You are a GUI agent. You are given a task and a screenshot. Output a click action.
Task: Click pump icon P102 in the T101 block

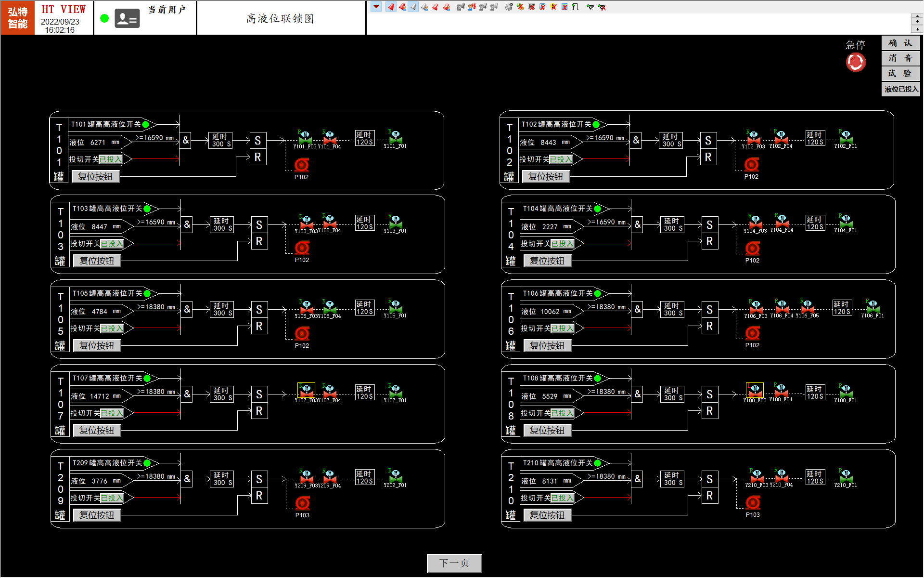click(x=301, y=166)
